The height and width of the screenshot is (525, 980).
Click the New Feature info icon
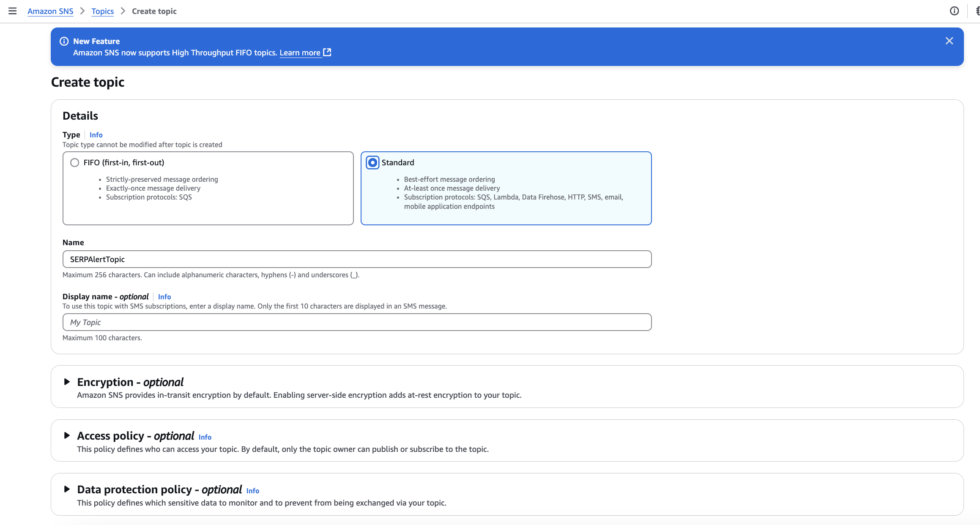(64, 41)
